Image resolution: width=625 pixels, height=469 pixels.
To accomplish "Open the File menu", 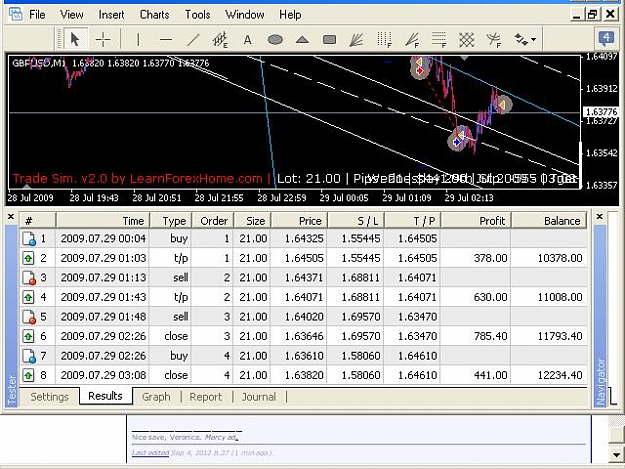I will (37, 15).
